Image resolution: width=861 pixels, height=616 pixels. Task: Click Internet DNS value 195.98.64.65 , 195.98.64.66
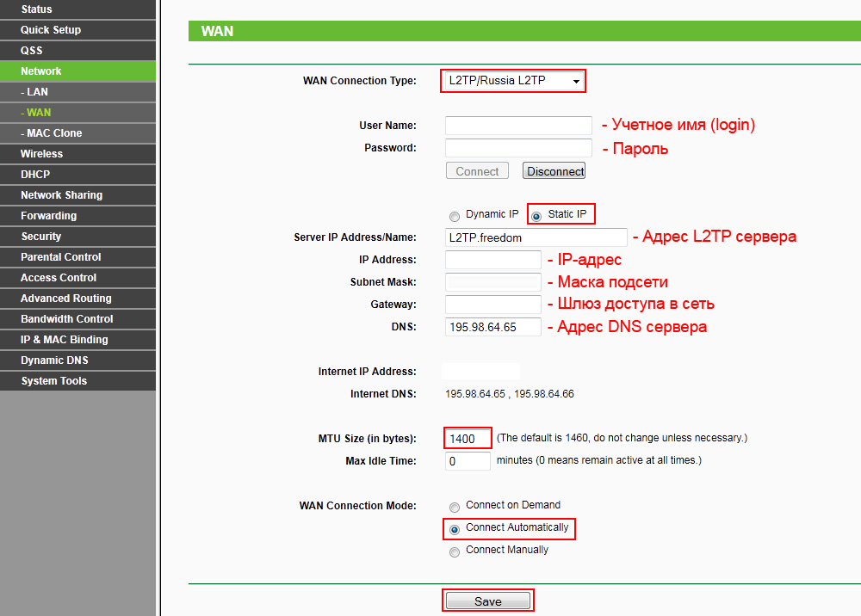point(510,394)
